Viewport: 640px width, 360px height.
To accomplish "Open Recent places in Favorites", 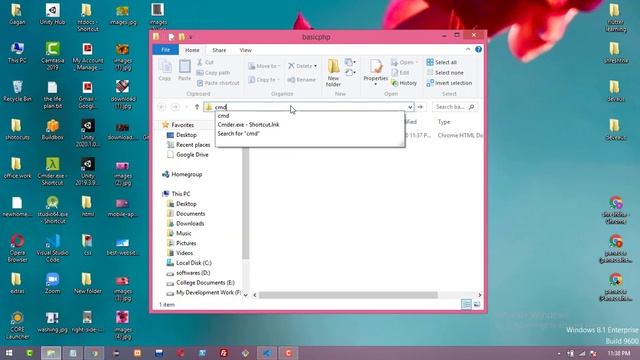I will point(193,145).
